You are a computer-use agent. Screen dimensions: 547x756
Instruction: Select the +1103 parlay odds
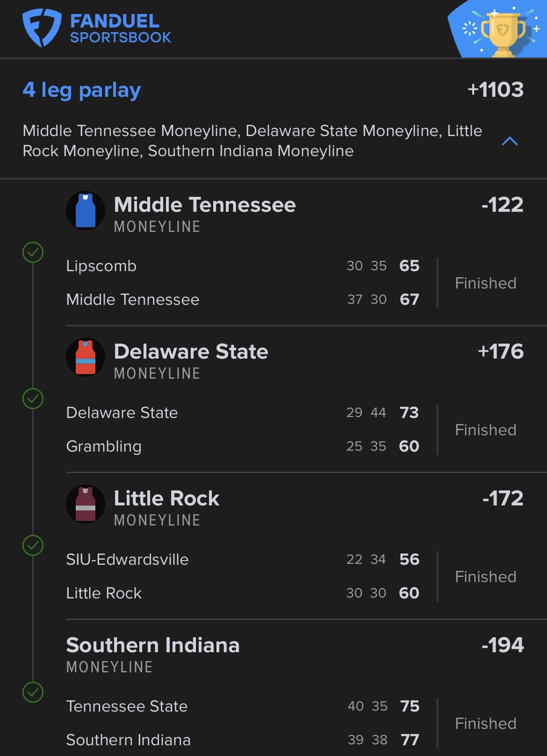pos(496,90)
